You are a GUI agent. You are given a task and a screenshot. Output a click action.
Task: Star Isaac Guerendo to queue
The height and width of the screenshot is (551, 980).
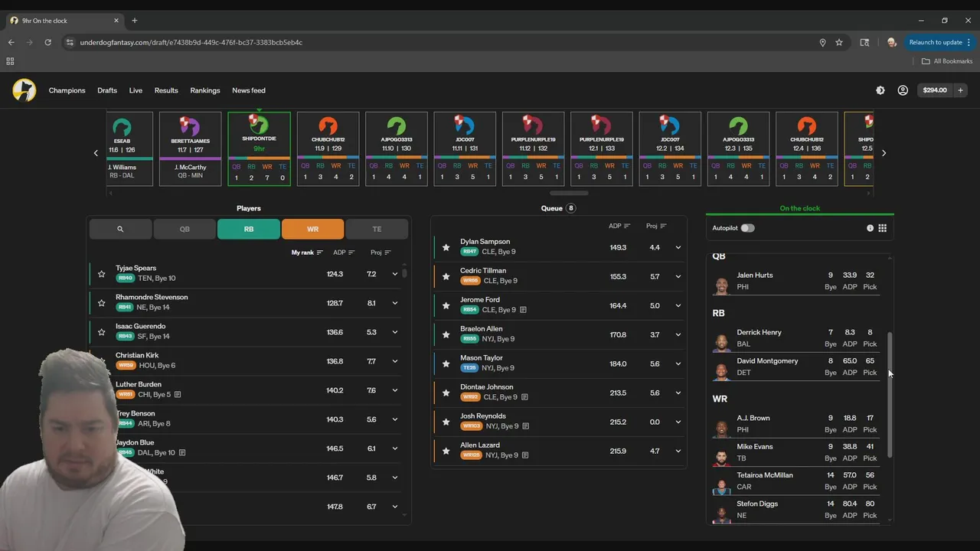101,332
